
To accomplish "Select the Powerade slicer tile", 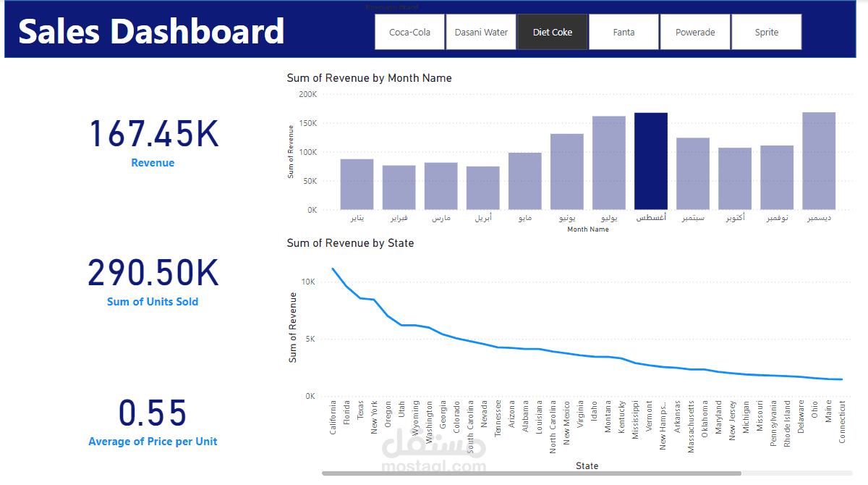I will (695, 32).
